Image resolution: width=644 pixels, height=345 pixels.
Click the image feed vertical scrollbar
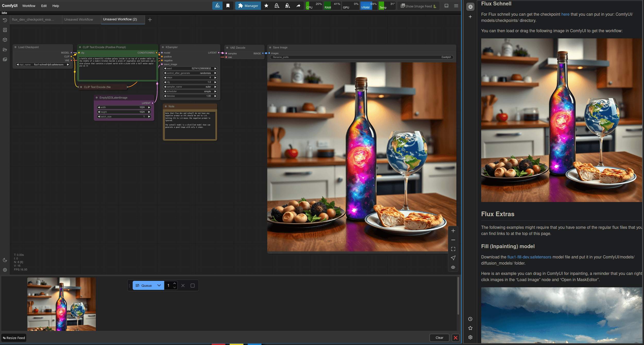pyautogui.click(x=458, y=296)
